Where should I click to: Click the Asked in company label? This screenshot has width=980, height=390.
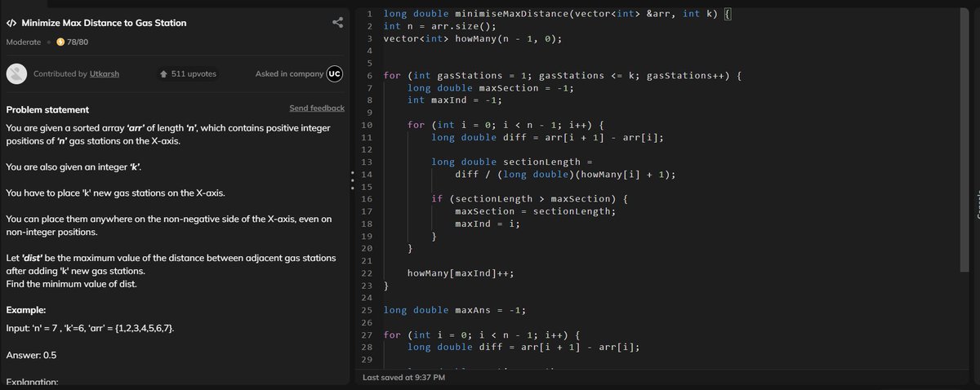tap(290, 73)
